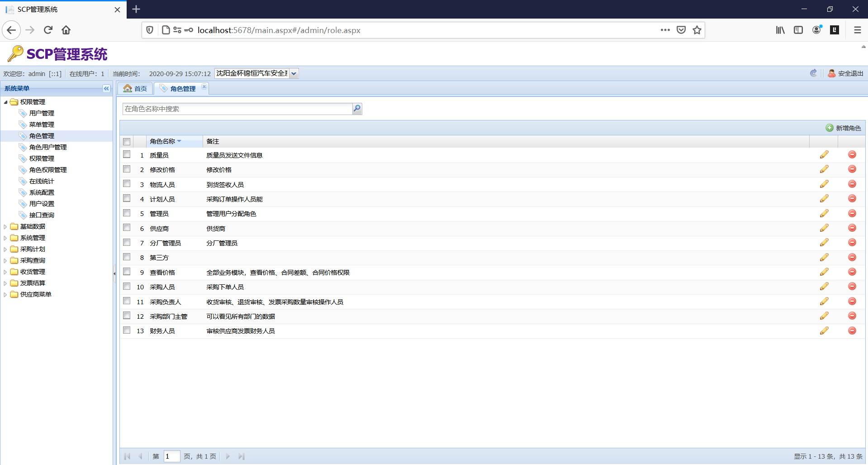Screen dimensions: 868x465
Task: Check the 物流人员 row checkbox
Action: tap(127, 184)
